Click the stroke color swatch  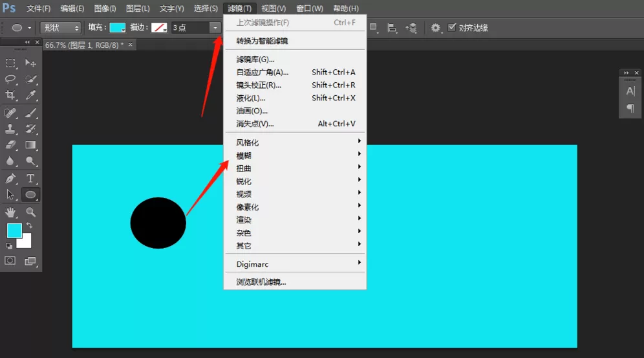point(159,28)
